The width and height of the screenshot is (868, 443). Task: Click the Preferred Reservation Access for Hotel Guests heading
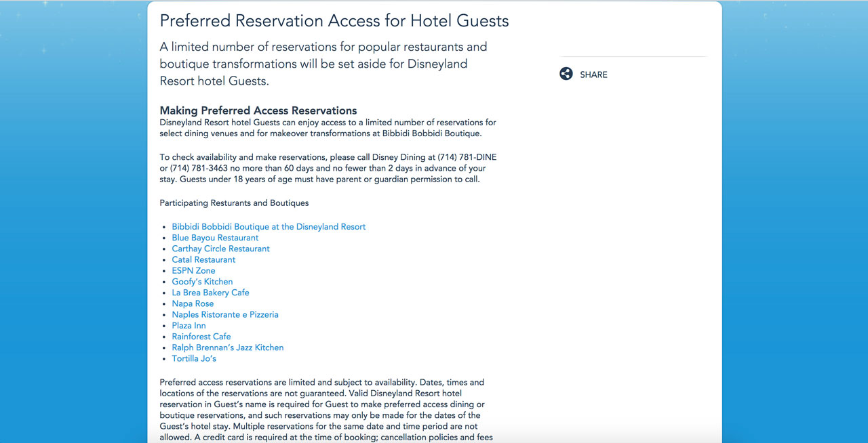(334, 20)
